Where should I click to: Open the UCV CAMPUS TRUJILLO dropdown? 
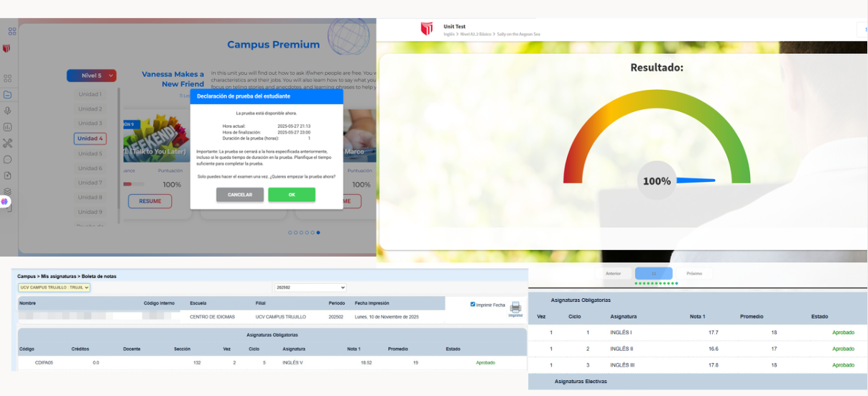point(55,287)
